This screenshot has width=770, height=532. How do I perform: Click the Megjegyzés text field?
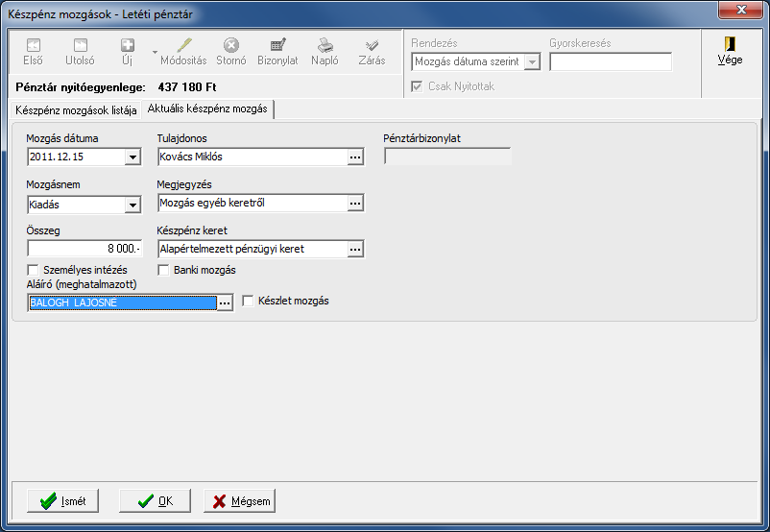point(253,203)
